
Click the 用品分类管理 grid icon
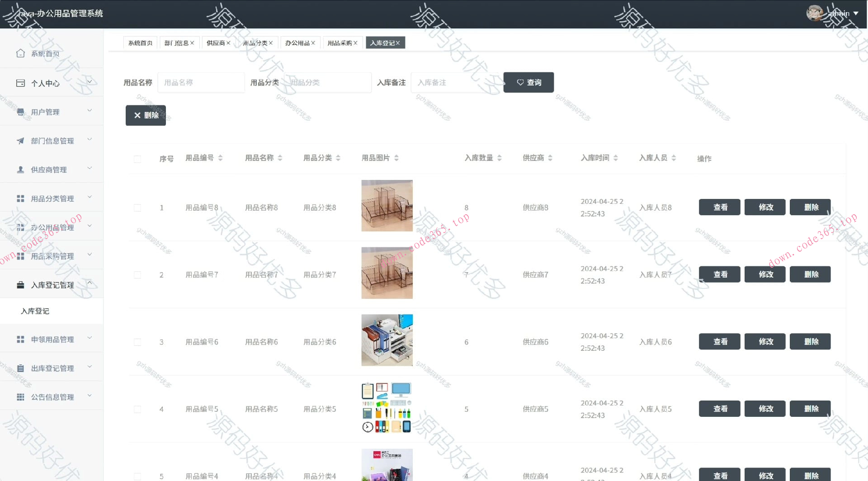(x=20, y=198)
